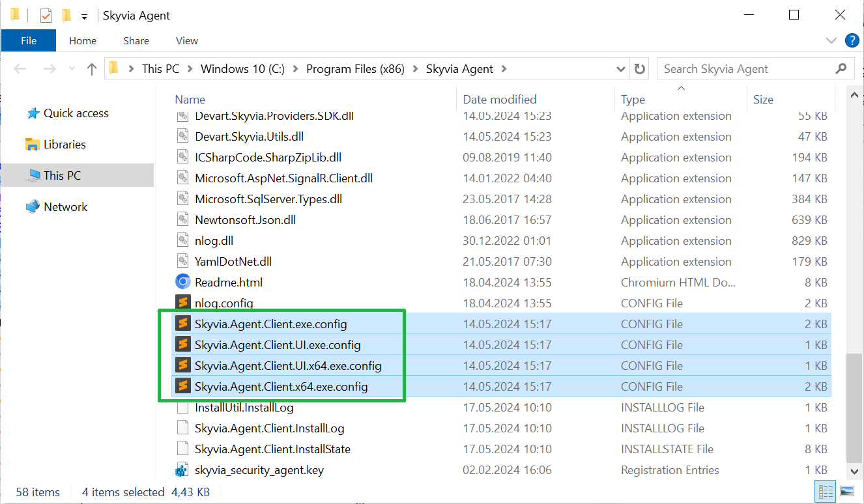864x504 pixels.
Task: Refresh the Skyvia Agent folder view
Action: 639,68
